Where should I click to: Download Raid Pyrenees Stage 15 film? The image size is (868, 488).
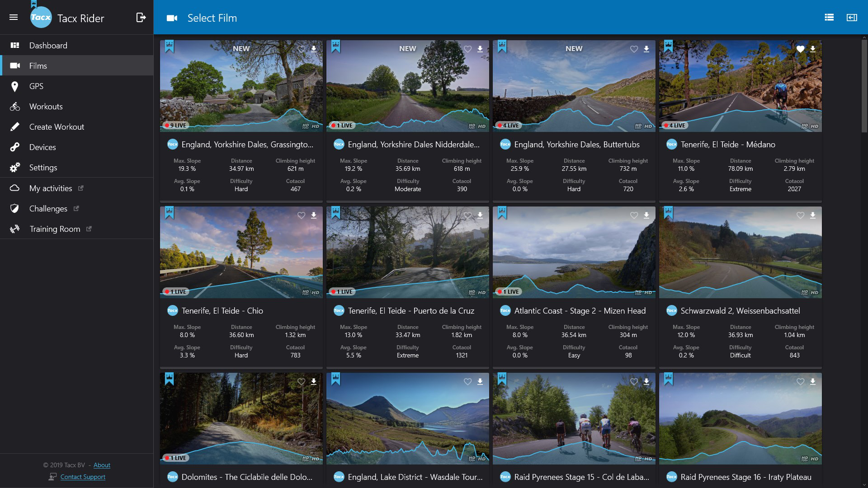pos(646,381)
